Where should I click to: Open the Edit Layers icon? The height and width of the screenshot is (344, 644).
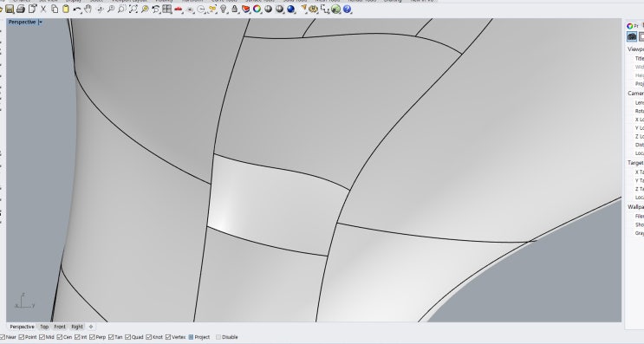(x=245, y=9)
